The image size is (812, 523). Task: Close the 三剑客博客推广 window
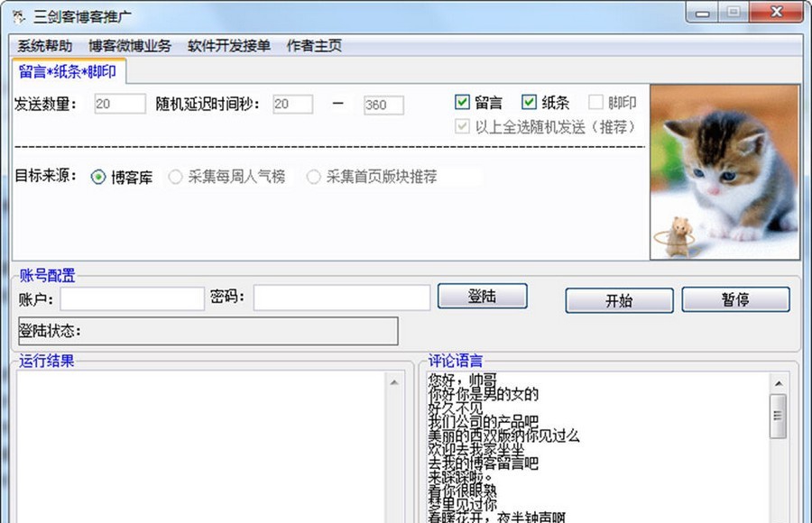click(776, 13)
